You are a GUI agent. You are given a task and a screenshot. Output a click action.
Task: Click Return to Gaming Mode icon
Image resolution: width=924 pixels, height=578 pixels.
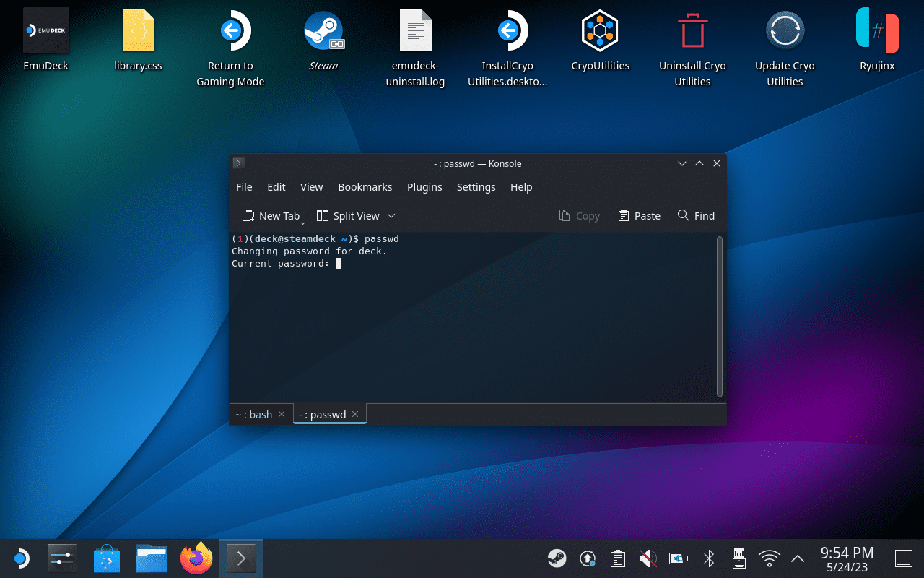(x=231, y=31)
